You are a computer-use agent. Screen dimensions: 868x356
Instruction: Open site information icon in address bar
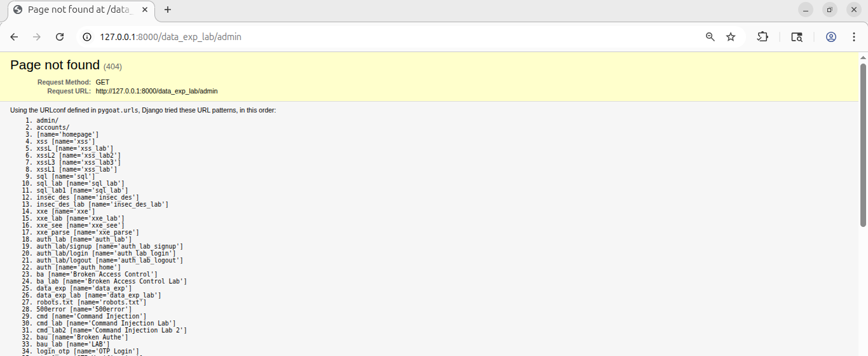point(88,37)
